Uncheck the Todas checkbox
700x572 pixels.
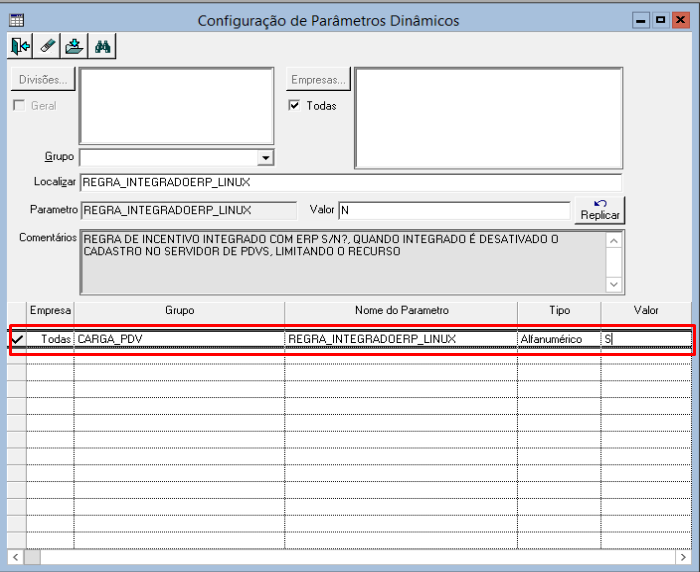coord(294,105)
